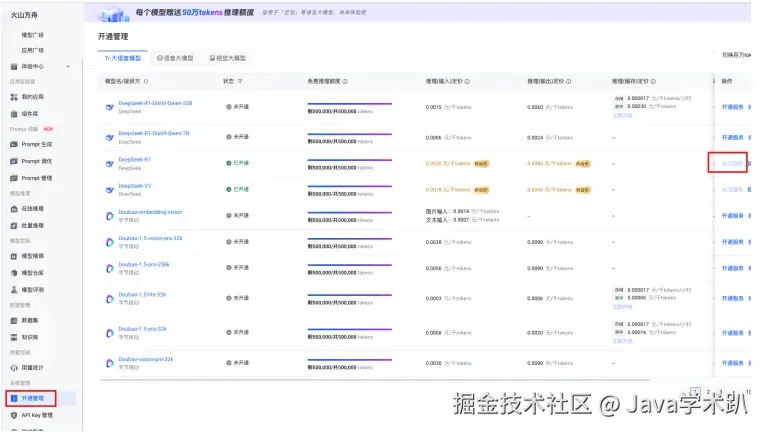Click the 50万tokens promotion banner
The height and width of the screenshot is (432, 763).
coord(418,13)
